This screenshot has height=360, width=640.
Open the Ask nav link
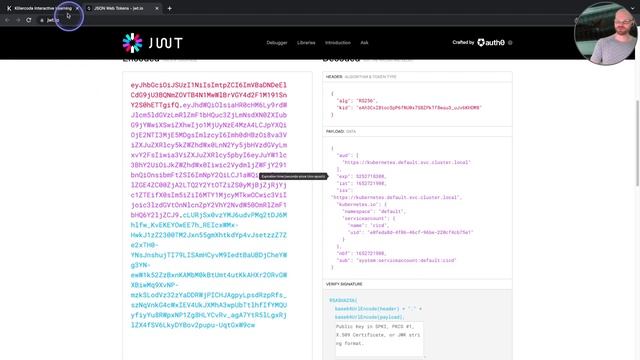tap(364, 42)
